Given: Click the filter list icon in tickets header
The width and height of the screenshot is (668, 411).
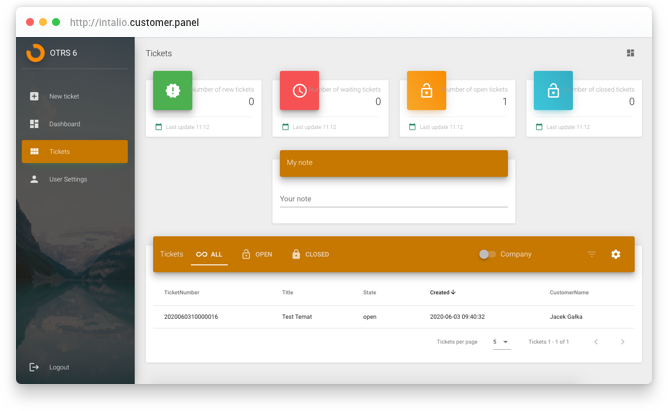Looking at the screenshot, I should [592, 254].
